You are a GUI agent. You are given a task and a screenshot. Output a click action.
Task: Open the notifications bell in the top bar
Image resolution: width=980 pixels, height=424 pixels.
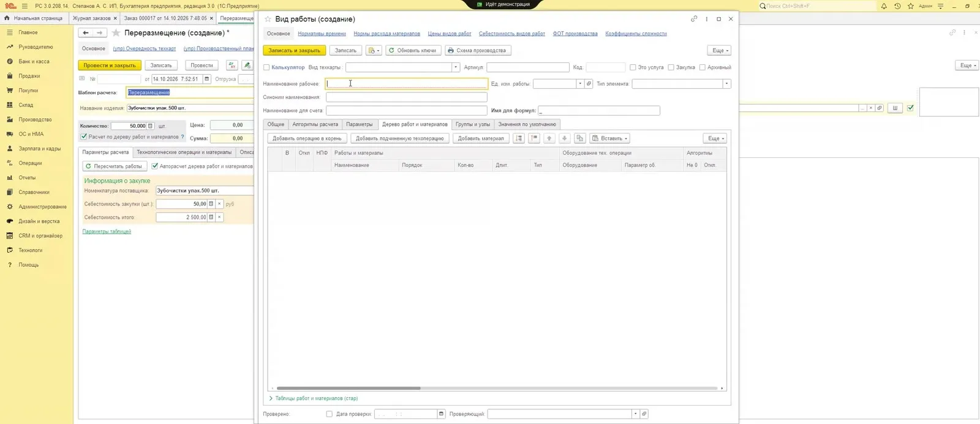[884, 6]
